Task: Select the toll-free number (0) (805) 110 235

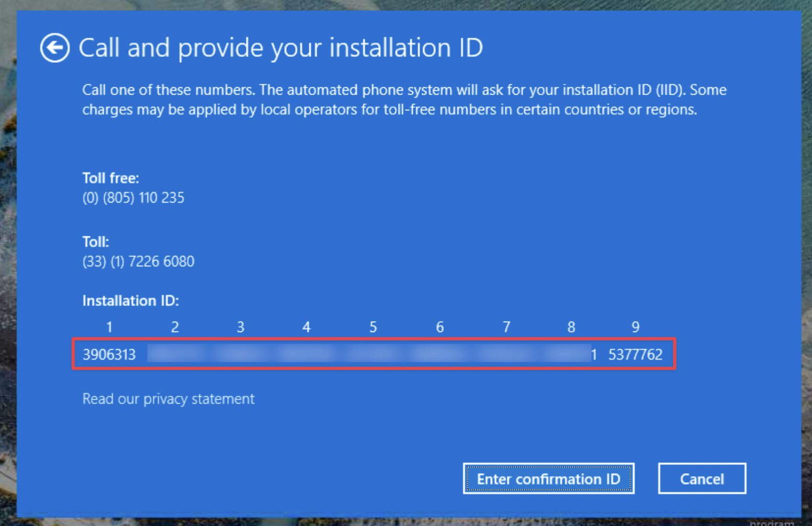Action: pyautogui.click(x=133, y=198)
